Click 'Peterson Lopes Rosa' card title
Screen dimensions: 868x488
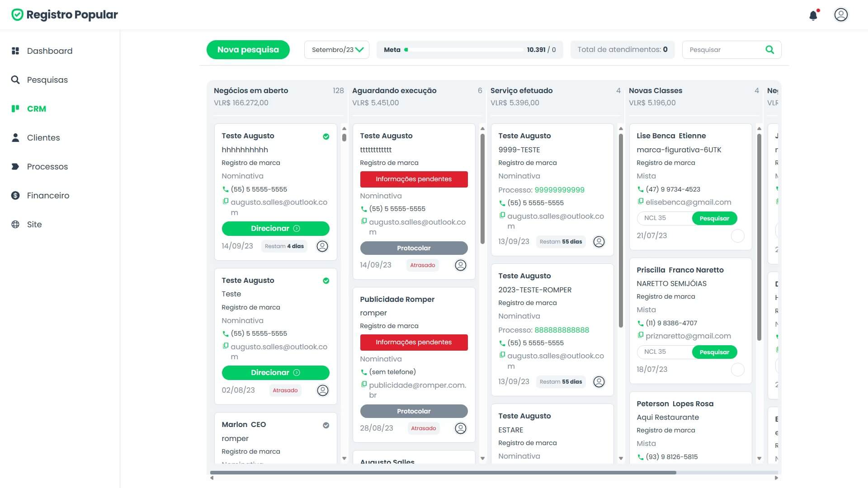pos(675,404)
